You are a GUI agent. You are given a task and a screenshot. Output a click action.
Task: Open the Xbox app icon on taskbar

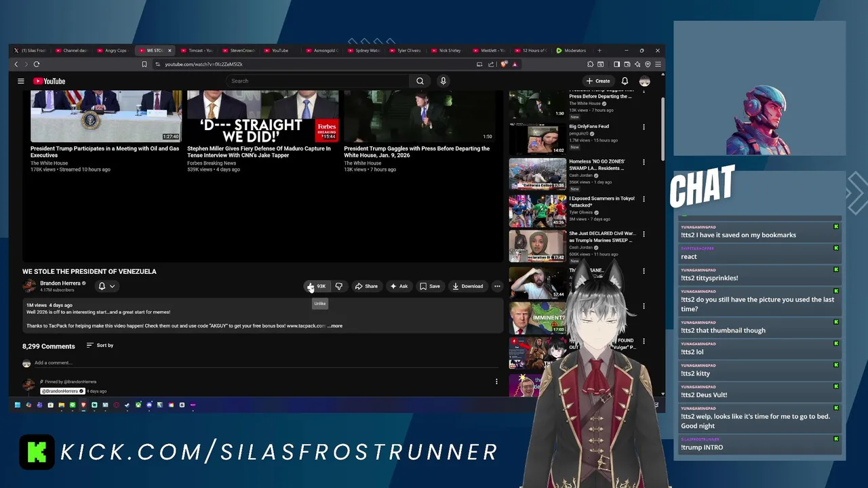(x=138, y=405)
